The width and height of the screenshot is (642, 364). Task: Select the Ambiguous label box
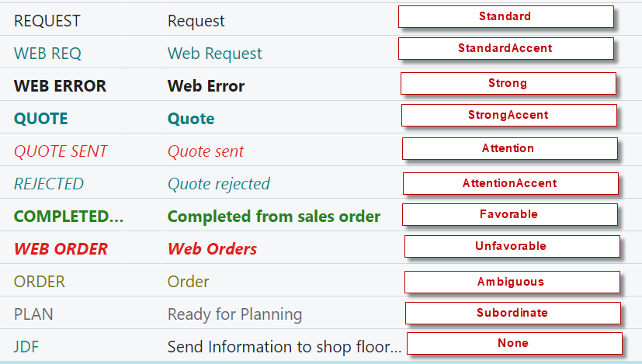(x=512, y=282)
